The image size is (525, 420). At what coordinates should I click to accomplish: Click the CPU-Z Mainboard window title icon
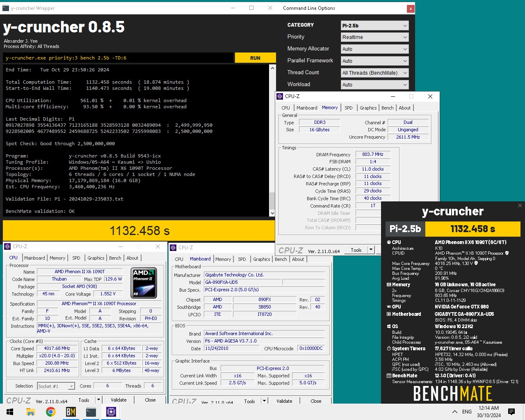(x=173, y=248)
